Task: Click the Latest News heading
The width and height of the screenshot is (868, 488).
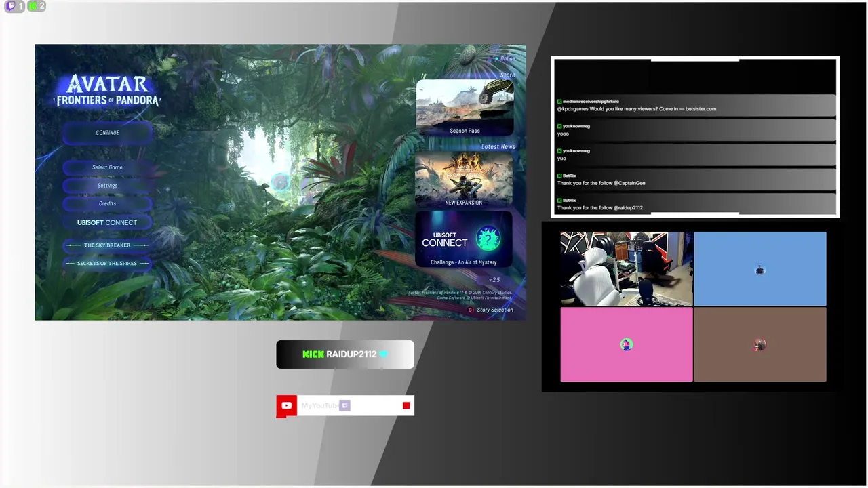Action: [498, 147]
